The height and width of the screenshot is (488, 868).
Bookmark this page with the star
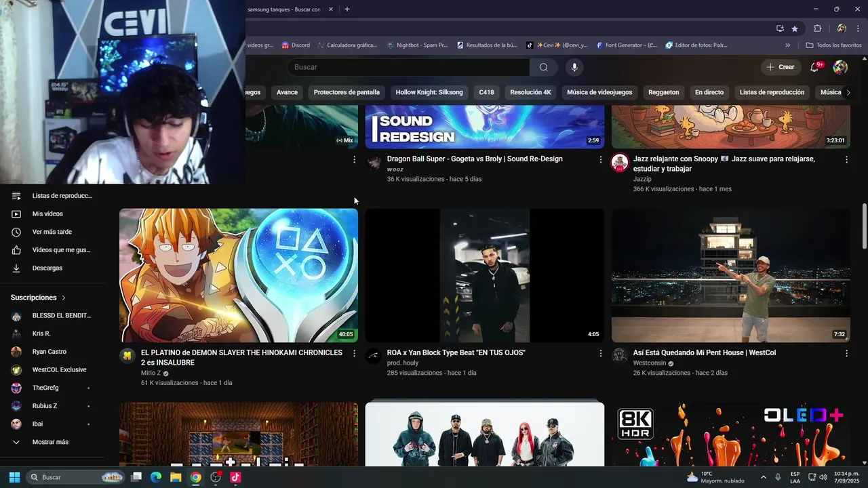tap(795, 28)
